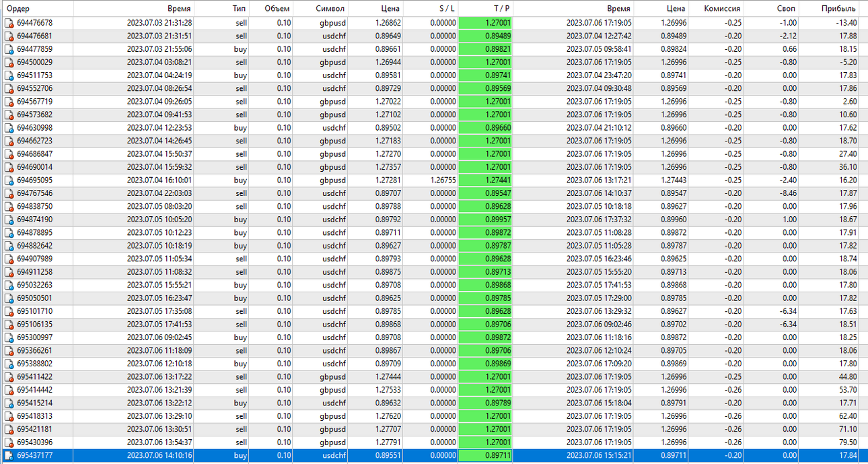Sort by the Комиссия column header
868x464 pixels.
tap(722, 9)
